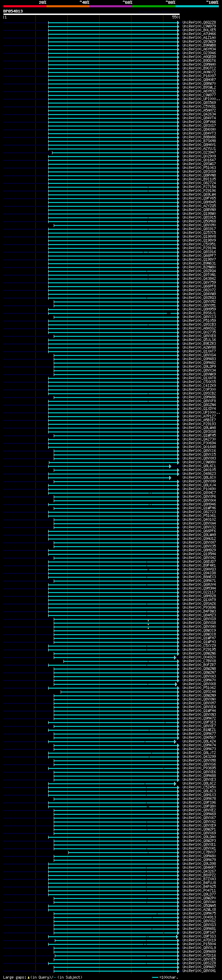Click UniRef100_P51062 hit label

pos(199,688)
